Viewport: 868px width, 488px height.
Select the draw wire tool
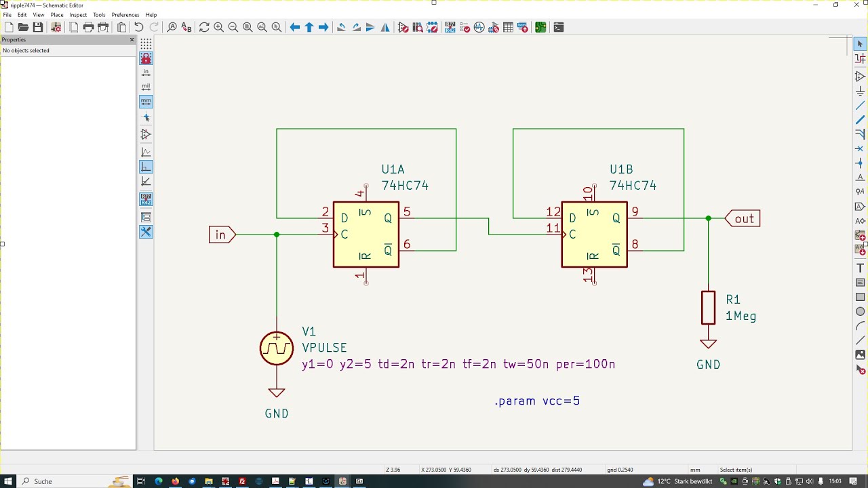[x=860, y=106]
